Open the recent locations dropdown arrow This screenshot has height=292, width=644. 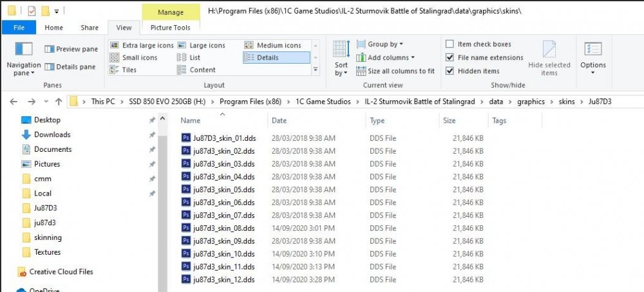pos(46,101)
